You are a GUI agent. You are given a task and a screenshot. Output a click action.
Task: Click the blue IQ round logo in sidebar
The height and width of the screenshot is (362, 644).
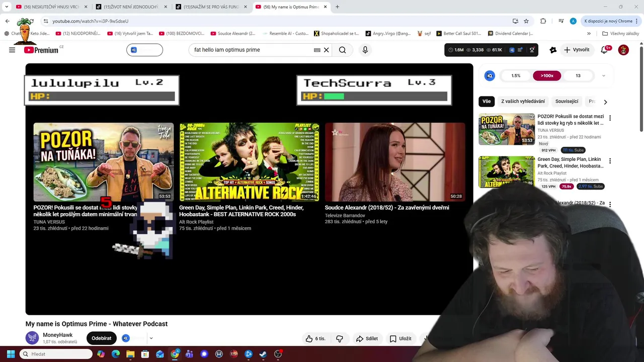click(x=489, y=75)
